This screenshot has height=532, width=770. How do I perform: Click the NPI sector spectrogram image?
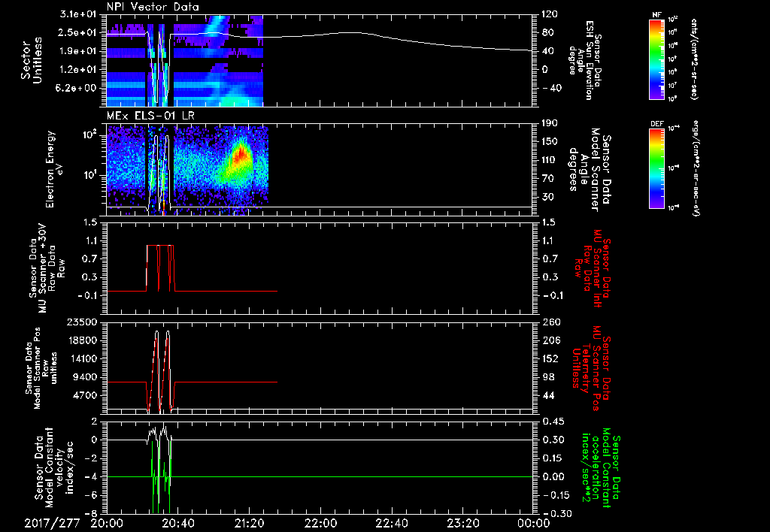pyautogui.click(x=185, y=61)
